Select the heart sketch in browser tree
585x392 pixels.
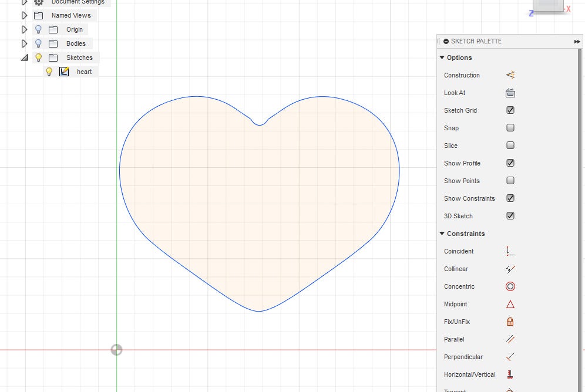(84, 72)
